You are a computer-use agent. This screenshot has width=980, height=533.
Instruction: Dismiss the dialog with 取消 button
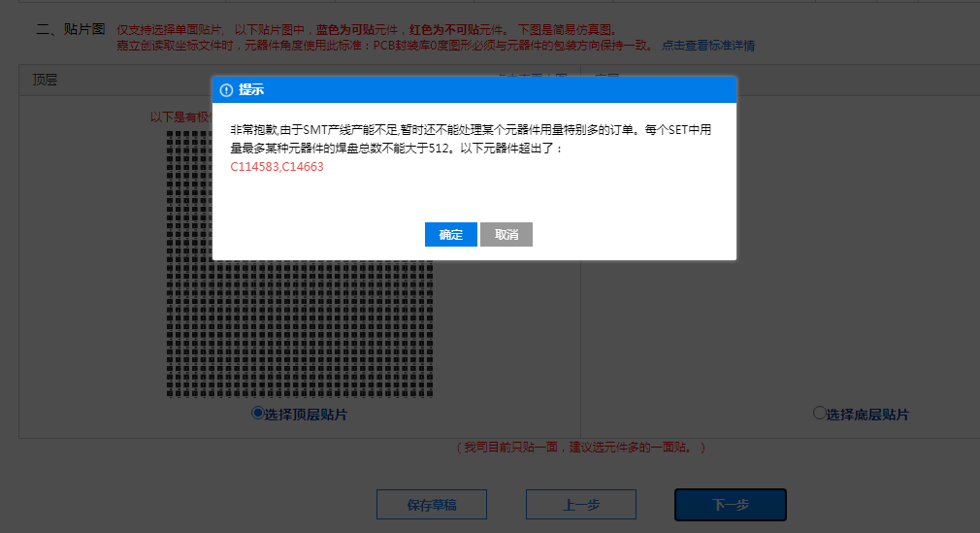tap(506, 235)
